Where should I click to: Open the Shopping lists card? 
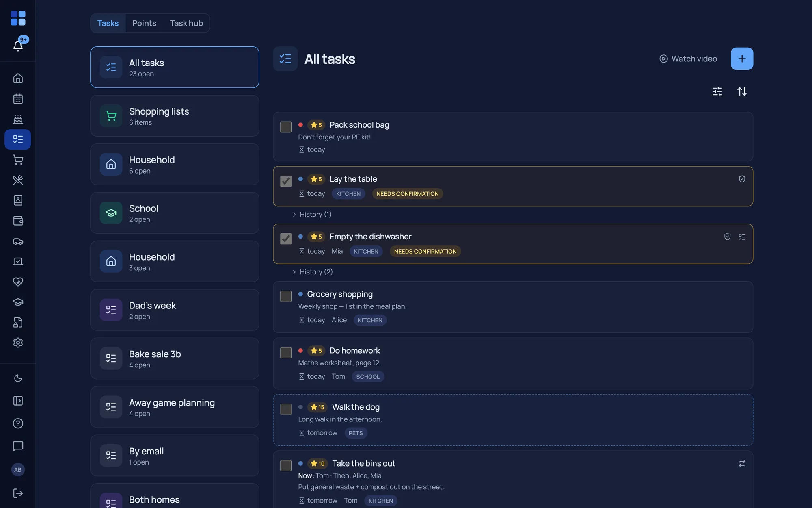click(175, 116)
